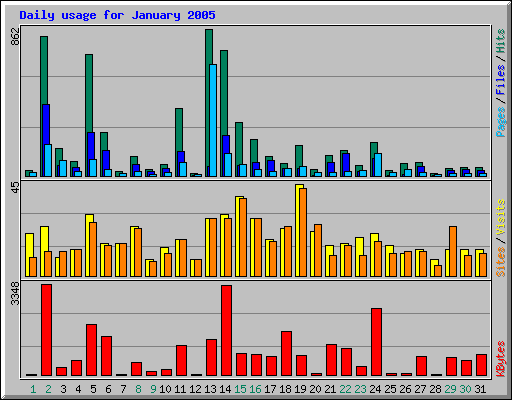This screenshot has width=512, height=400.
Task: Click the red KBytes bar for day 6
Action: 106,356
